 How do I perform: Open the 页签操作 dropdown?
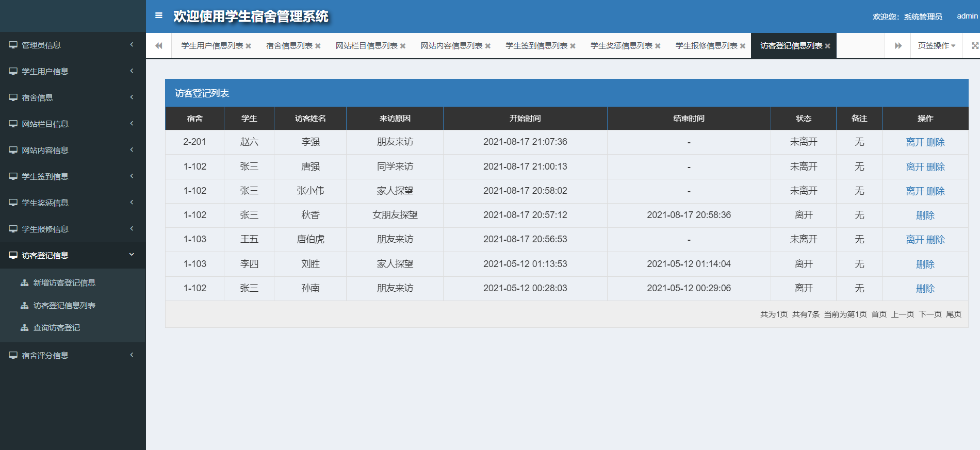click(936, 46)
